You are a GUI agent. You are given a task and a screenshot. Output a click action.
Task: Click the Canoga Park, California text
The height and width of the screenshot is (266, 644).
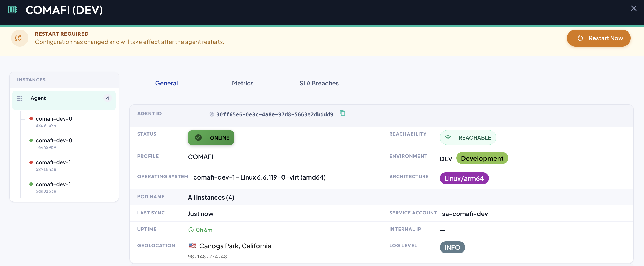point(235,246)
